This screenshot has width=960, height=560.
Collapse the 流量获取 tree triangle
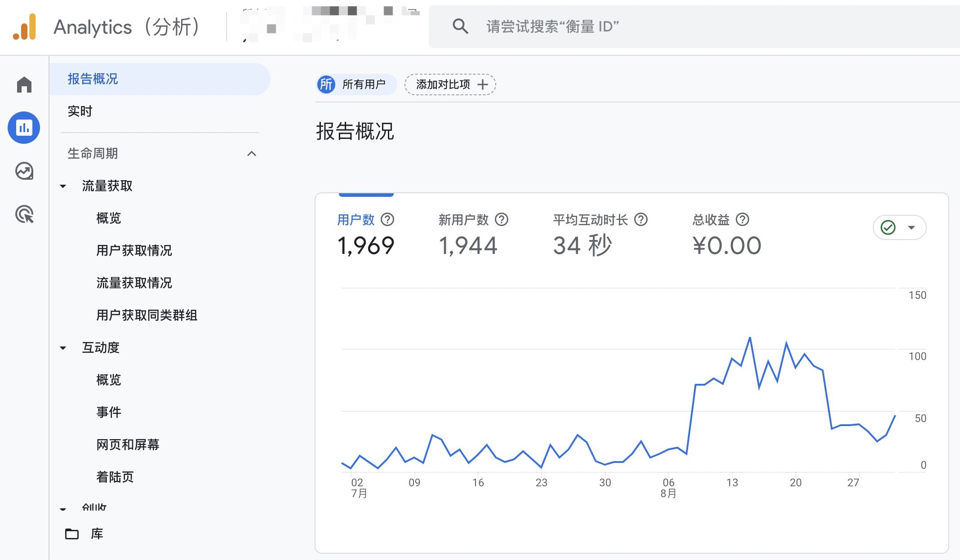pyautogui.click(x=63, y=186)
